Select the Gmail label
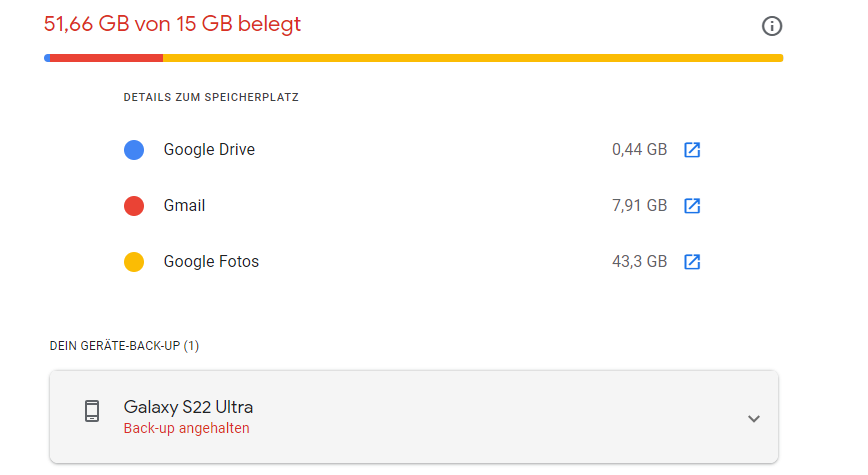The height and width of the screenshot is (475, 868). 184,206
